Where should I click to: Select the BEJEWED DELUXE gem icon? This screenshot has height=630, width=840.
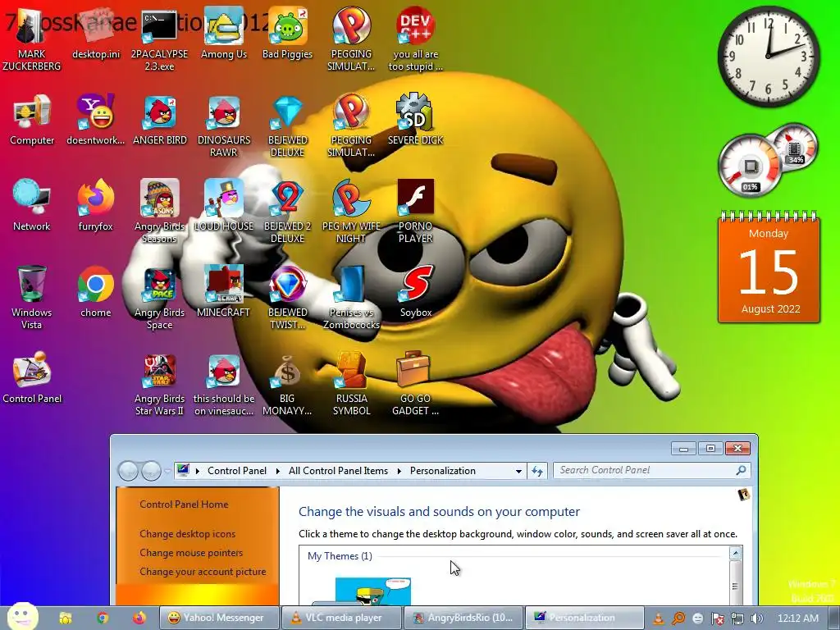click(288, 126)
